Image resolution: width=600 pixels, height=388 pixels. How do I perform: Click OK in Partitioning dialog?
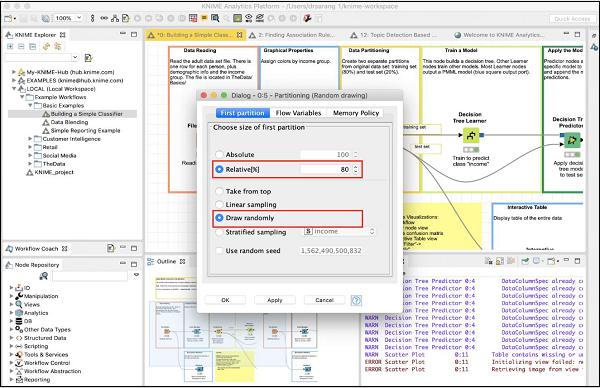[225, 300]
